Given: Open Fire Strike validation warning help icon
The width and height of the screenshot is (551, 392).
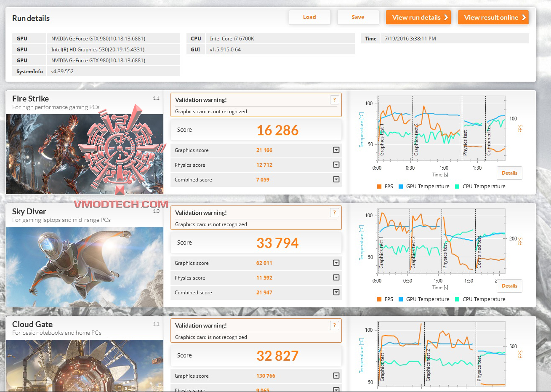Looking at the screenshot, I should [334, 100].
